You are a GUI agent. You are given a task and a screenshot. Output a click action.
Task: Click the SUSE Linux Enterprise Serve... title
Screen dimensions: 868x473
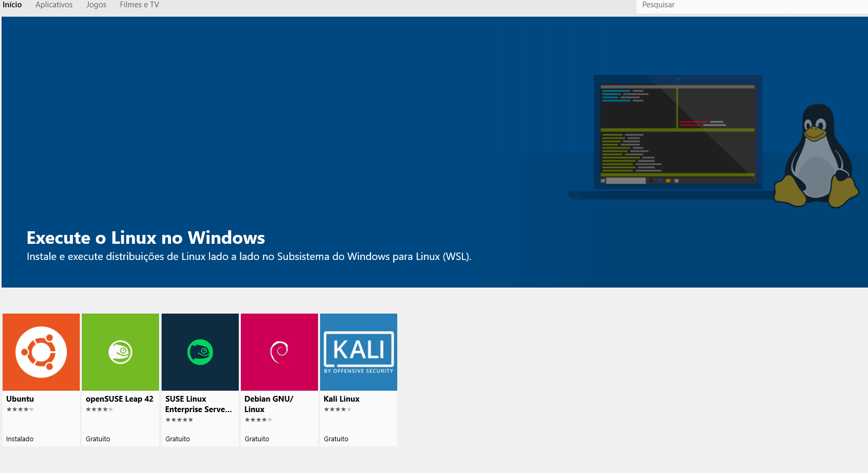click(199, 404)
